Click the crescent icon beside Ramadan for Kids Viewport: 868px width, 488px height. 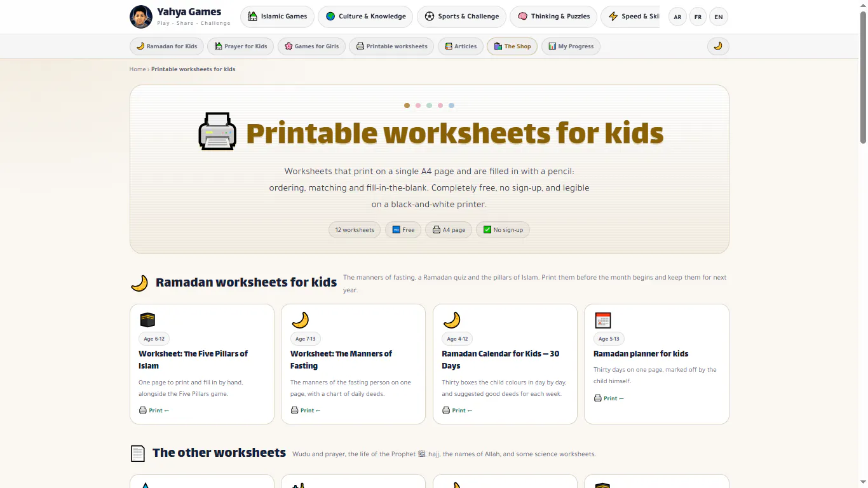140,46
